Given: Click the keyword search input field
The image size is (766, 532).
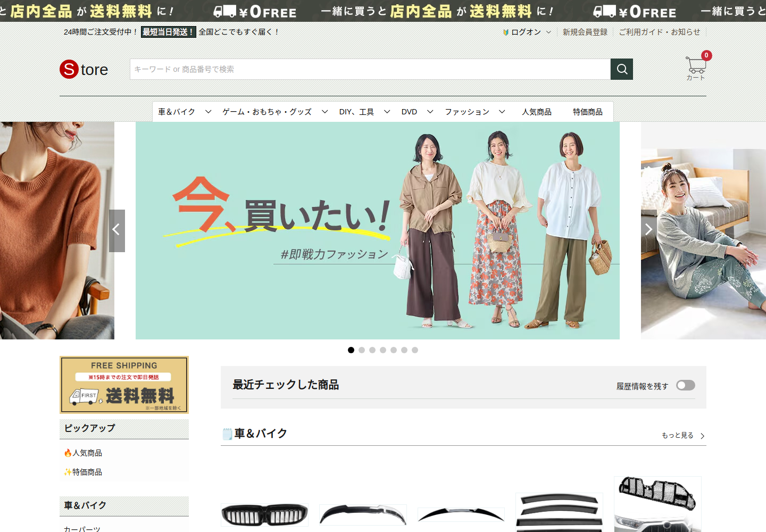Looking at the screenshot, I should [x=370, y=69].
